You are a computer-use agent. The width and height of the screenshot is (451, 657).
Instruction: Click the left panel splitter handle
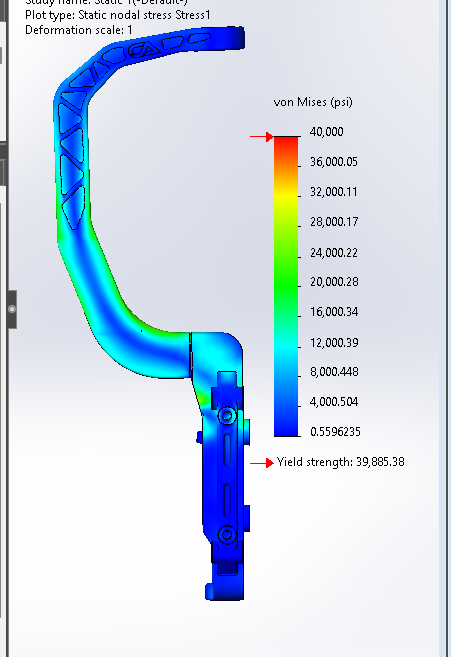tap(12, 309)
